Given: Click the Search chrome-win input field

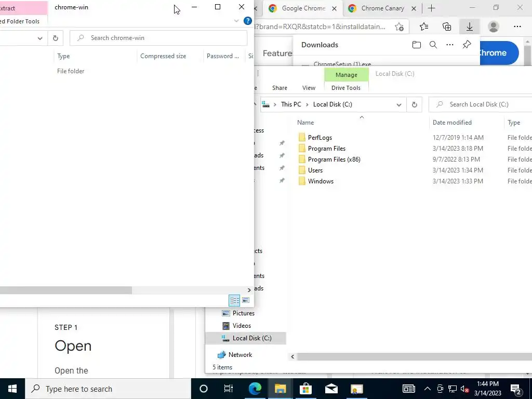Looking at the screenshot, I should pyautogui.click(x=158, y=38).
